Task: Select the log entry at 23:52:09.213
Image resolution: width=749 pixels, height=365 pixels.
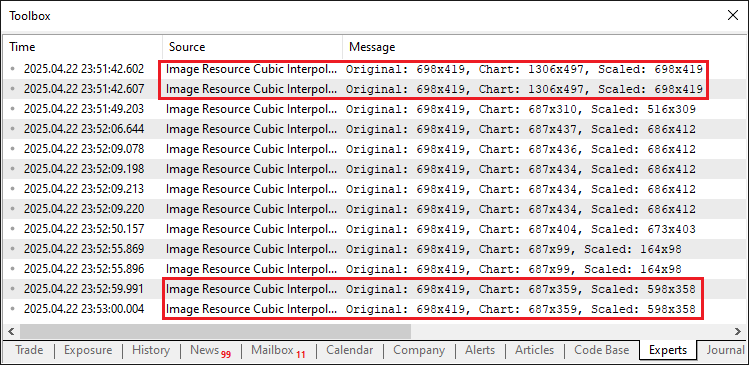Action: [374, 189]
